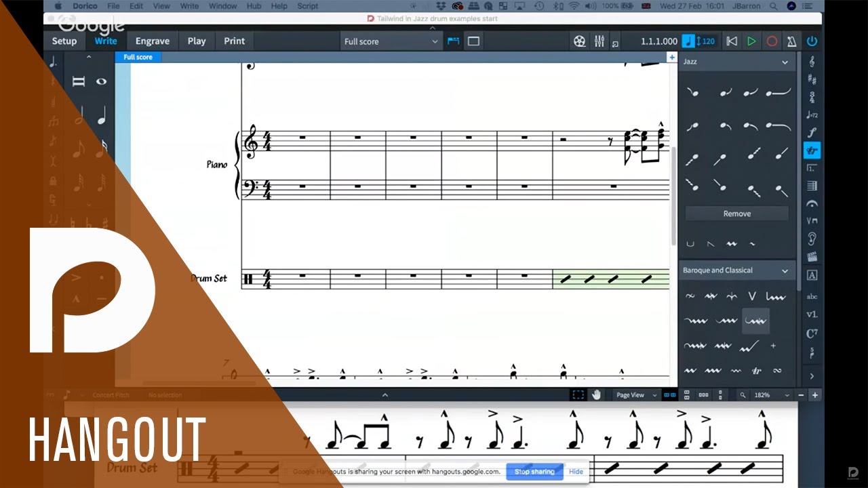Open Holds and Pauses fermata icon
The height and width of the screenshot is (488, 868).
click(812, 203)
